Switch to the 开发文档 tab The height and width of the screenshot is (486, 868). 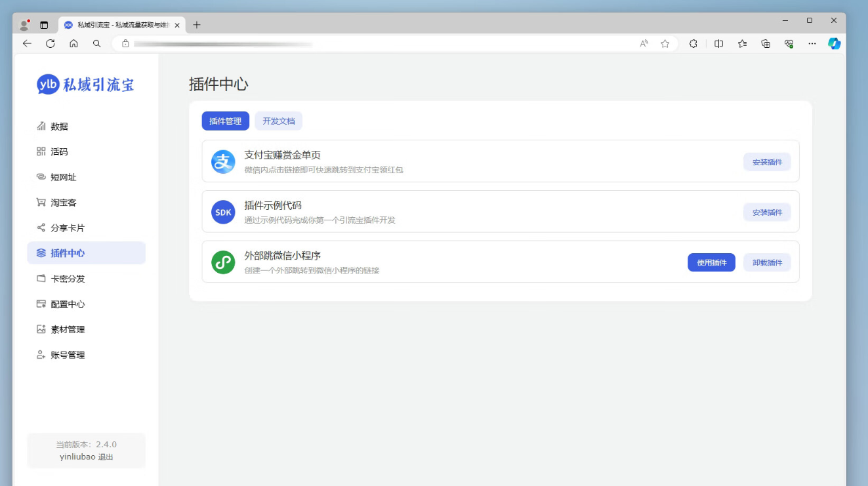278,121
